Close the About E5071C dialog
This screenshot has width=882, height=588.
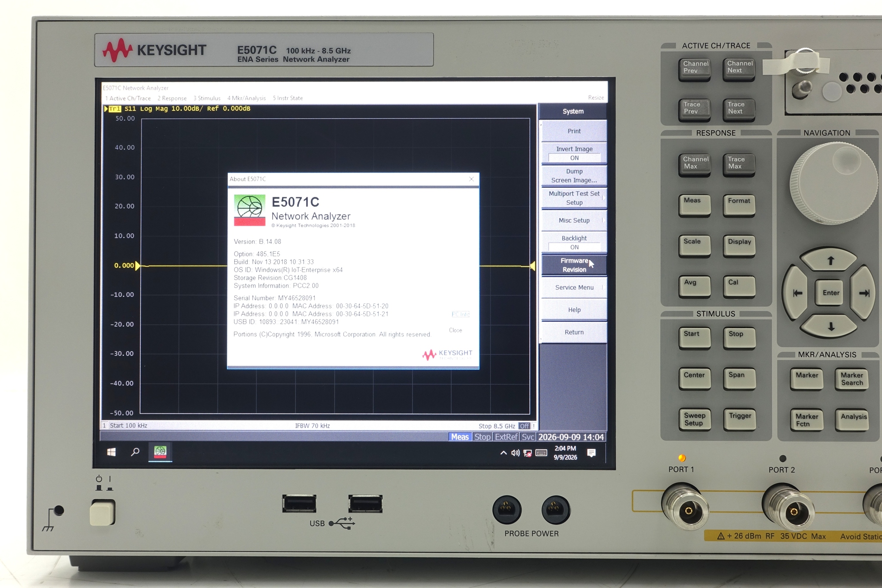click(472, 179)
